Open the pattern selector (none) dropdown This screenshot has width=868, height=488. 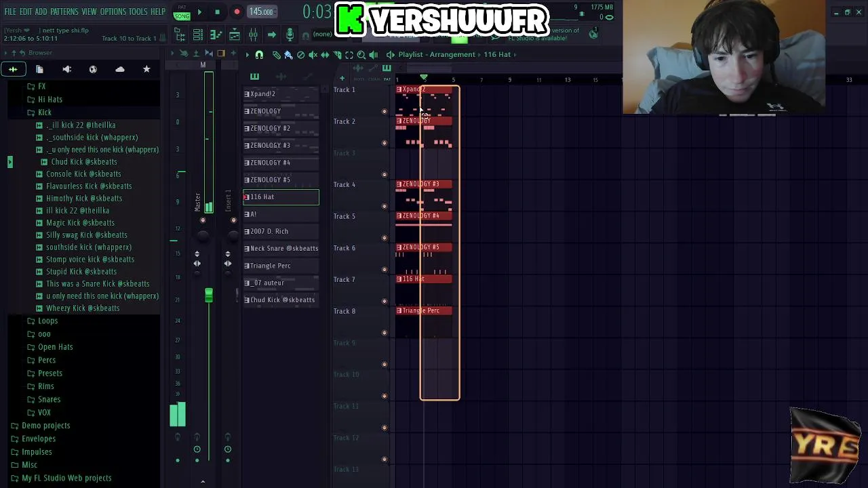(321, 35)
